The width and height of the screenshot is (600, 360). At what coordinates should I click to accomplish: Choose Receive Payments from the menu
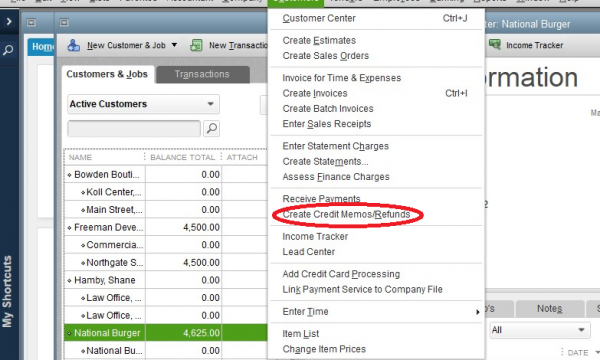click(321, 199)
